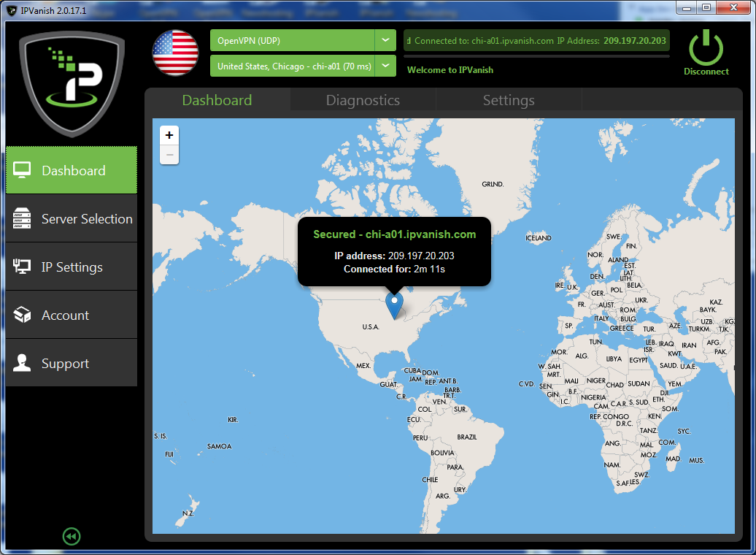Zoom in the map with plus button
This screenshot has width=756, height=555.
point(169,135)
